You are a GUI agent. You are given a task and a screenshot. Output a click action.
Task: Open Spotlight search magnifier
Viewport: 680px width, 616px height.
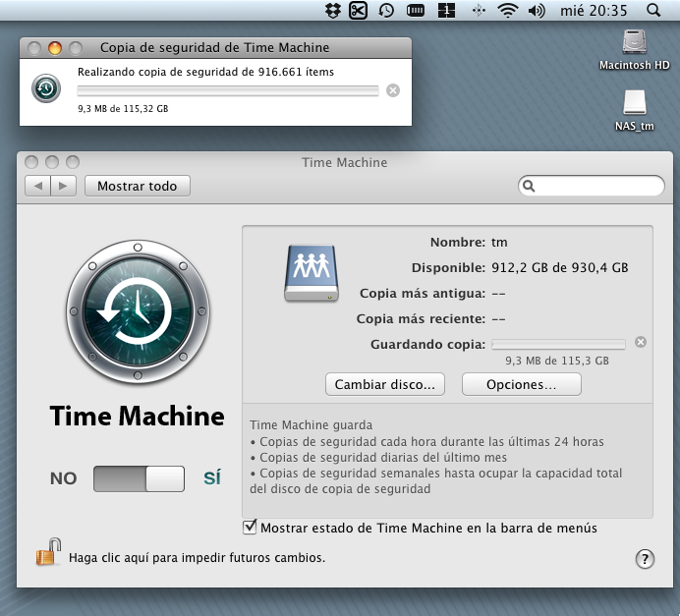pos(653,10)
